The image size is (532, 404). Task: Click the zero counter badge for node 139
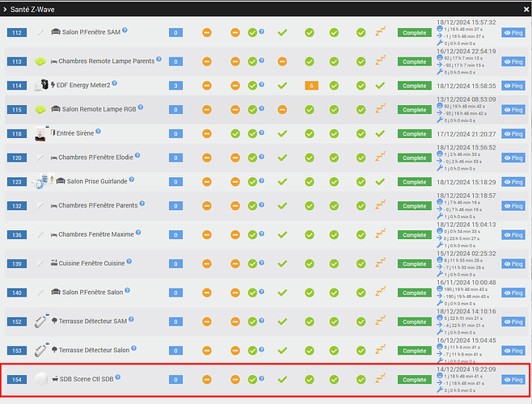click(x=175, y=264)
